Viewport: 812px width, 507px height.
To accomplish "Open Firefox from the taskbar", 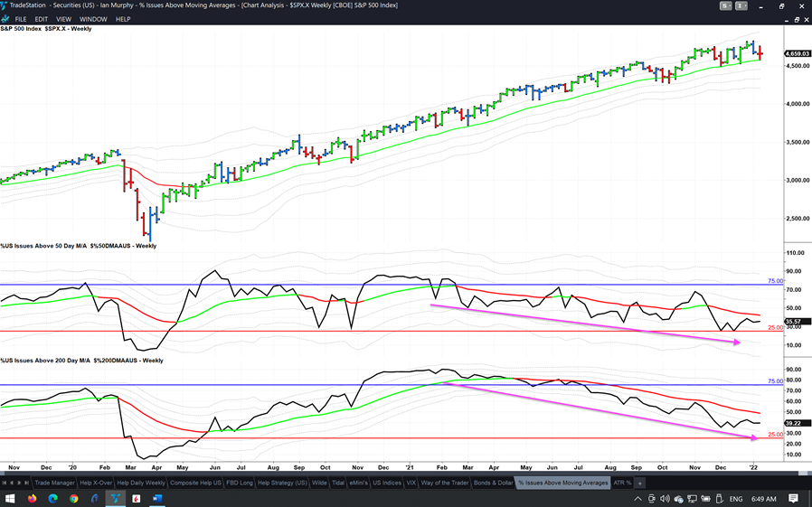I will [x=32, y=498].
